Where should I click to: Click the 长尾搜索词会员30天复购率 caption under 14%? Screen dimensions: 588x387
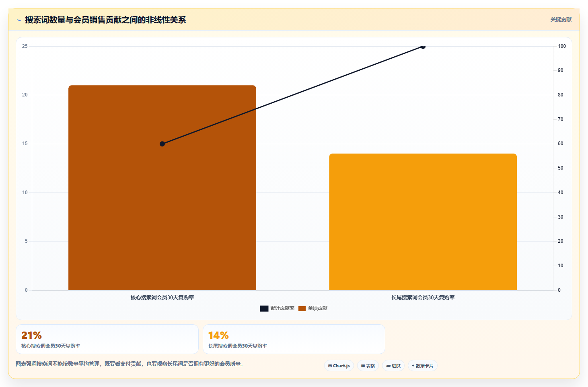pos(238,346)
